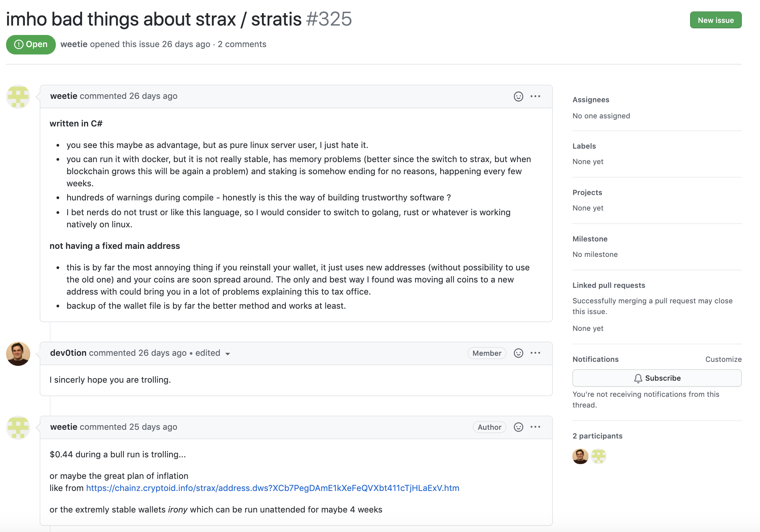
Task: Click weetie's avatar in participants list
Action: pyautogui.click(x=599, y=456)
